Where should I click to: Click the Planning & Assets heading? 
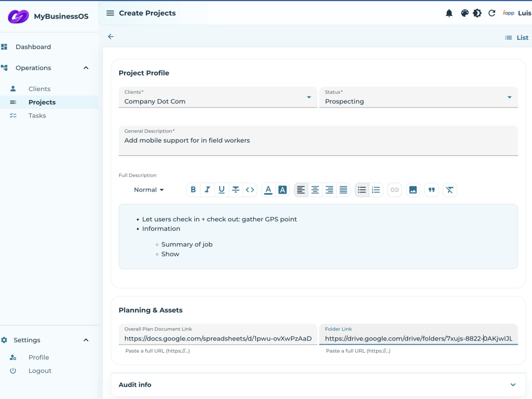tap(151, 310)
